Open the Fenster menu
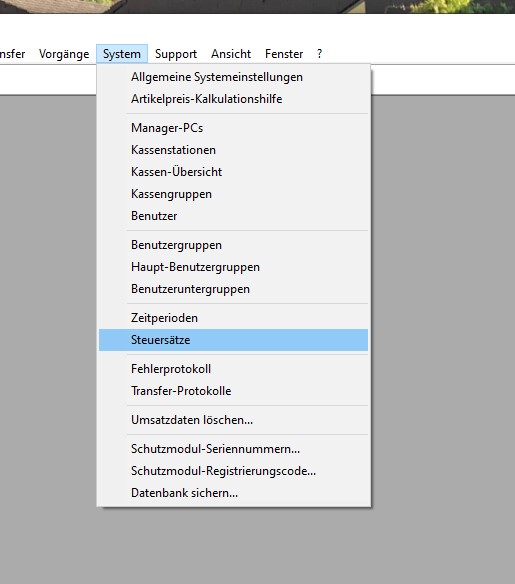Image resolution: width=515 pixels, height=584 pixels. (x=284, y=54)
